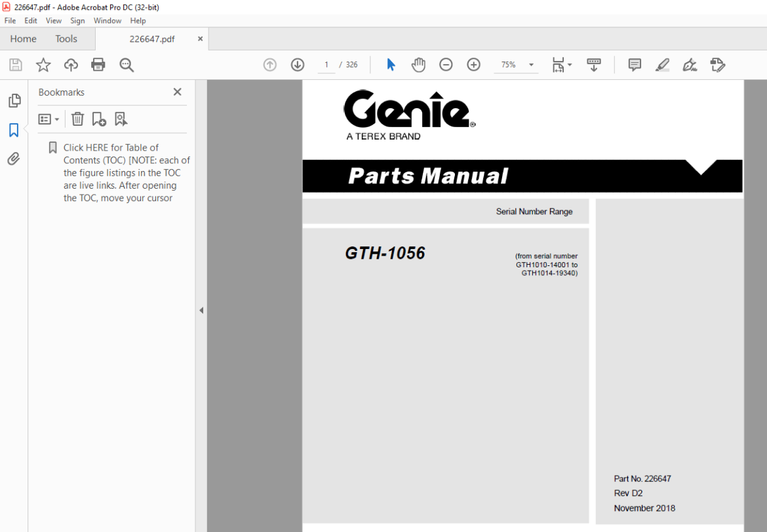The image size is (767, 532).
Task: Add a new bookmark icon
Action: tap(99, 119)
